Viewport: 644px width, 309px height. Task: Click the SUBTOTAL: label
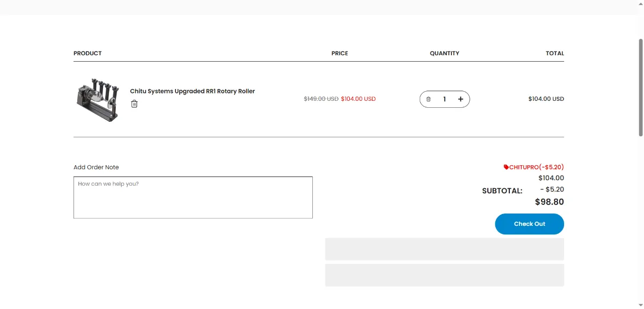tap(502, 190)
